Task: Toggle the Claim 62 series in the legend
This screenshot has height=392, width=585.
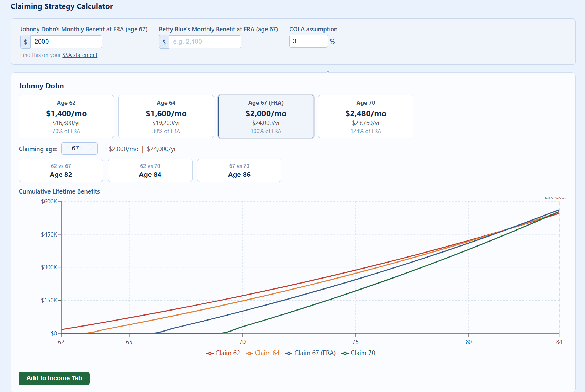Action: tap(223, 353)
